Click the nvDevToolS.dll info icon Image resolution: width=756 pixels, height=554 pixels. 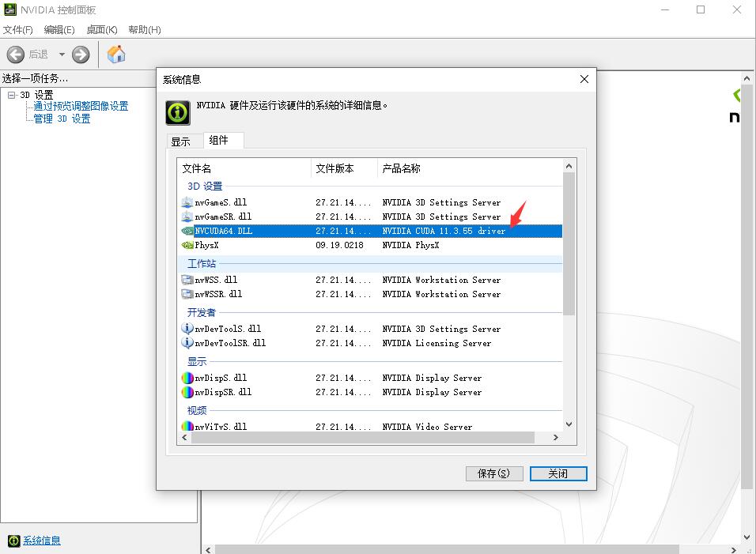187,329
